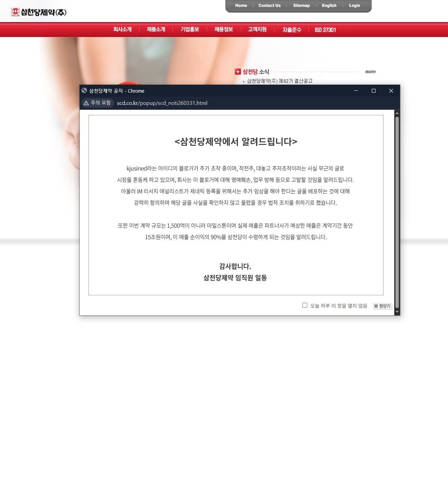
Task: Click the 삼천당제약(주) logo
Action: pos(39,12)
